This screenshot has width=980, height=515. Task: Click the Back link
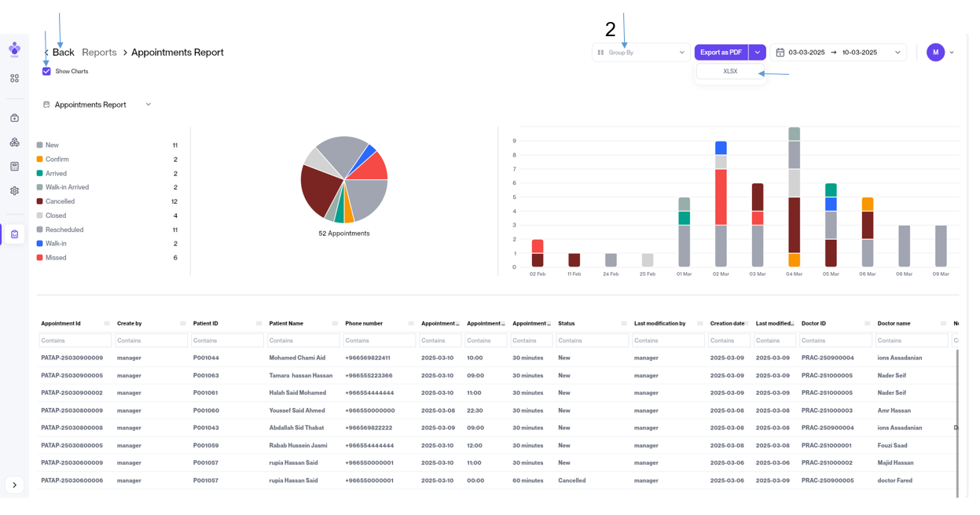coord(63,53)
